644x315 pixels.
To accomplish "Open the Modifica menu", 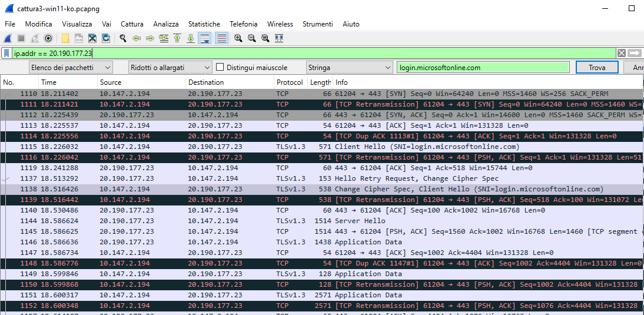I will pyautogui.click(x=39, y=24).
